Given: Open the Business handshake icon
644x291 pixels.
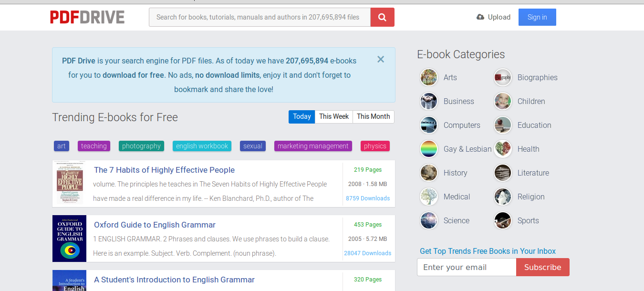Looking at the screenshot, I should tap(429, 101).
